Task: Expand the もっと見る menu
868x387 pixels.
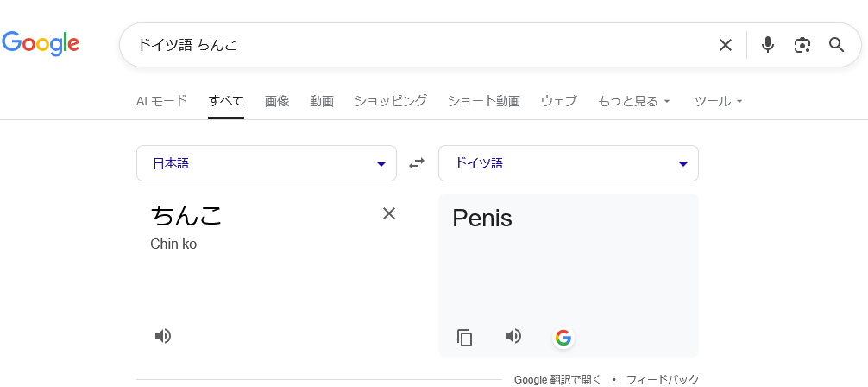Action: [633, 101]
